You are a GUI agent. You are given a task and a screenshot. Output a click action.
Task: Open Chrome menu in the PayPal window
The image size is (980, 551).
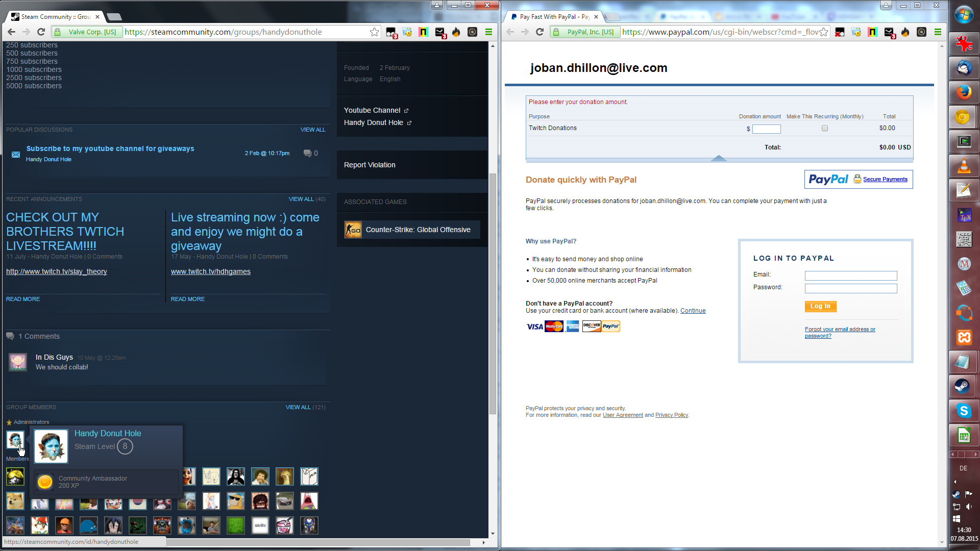click(x=938, y=32)
